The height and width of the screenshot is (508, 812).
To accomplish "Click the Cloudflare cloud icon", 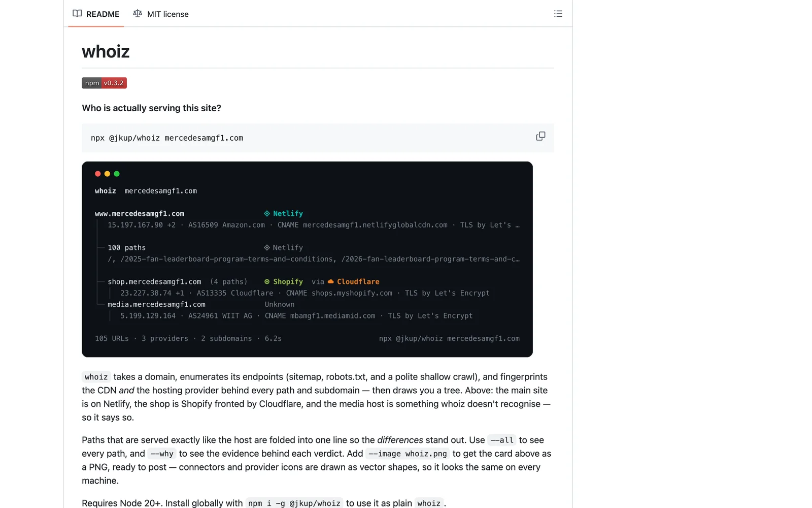I will (331, 281).
